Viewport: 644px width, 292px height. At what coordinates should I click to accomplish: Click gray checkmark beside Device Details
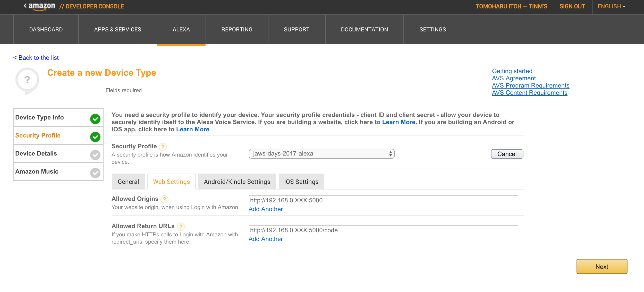pyautogui.click(x=95, y=155)
